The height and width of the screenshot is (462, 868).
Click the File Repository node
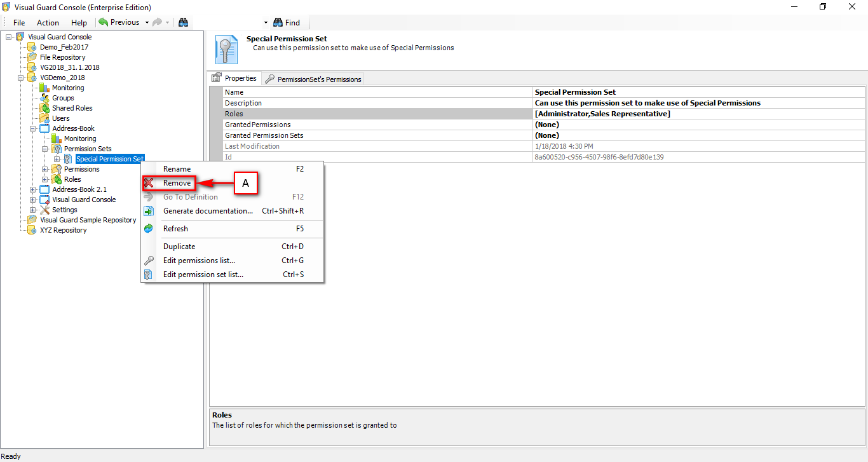pos(64,57)
